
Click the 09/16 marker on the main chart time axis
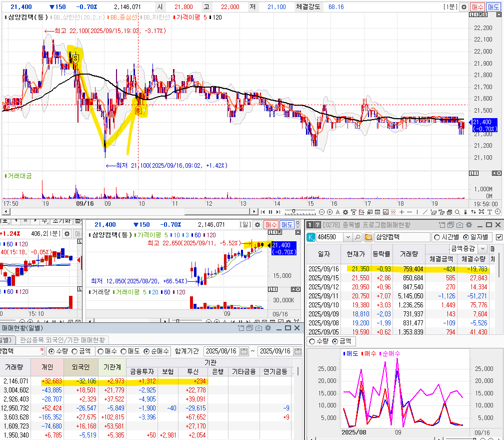click(85, 203)
